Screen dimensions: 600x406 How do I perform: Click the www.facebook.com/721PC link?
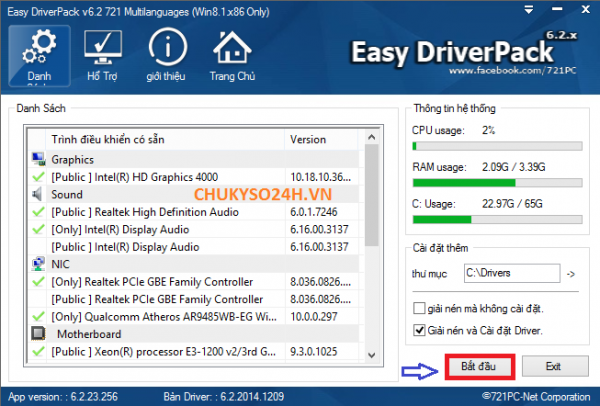tap(513, 70)
